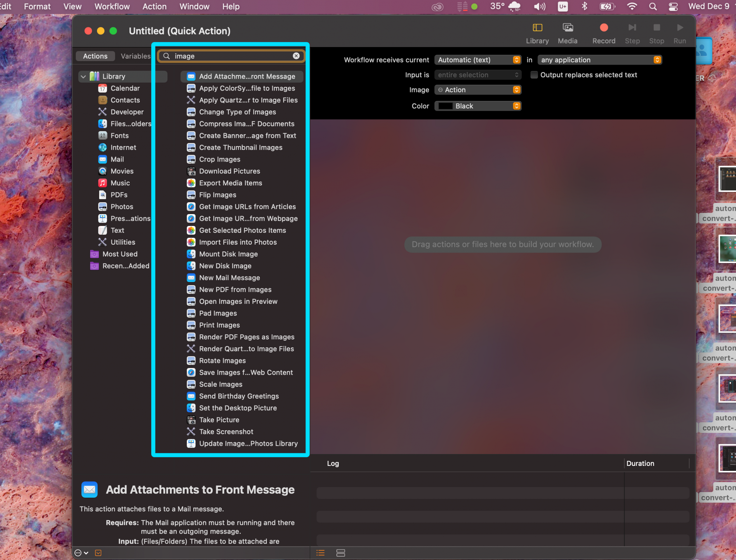This screenshot has width=736, height=560.
Task: Open the Workflow menu
Action: [x=112, y=6]
